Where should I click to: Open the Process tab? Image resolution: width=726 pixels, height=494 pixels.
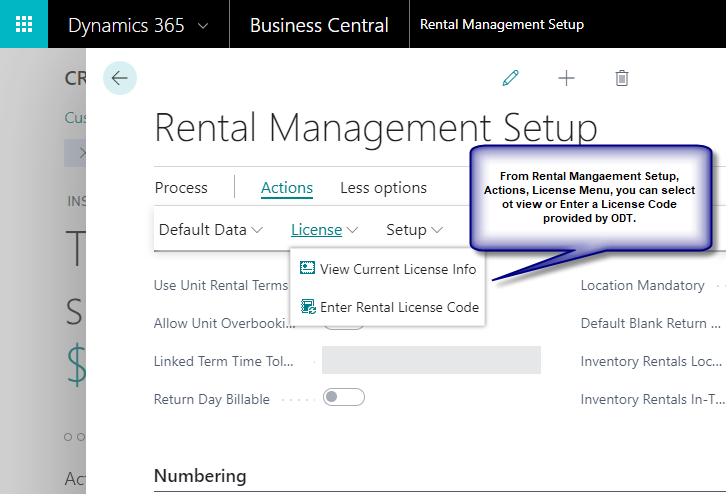[181, 188]
